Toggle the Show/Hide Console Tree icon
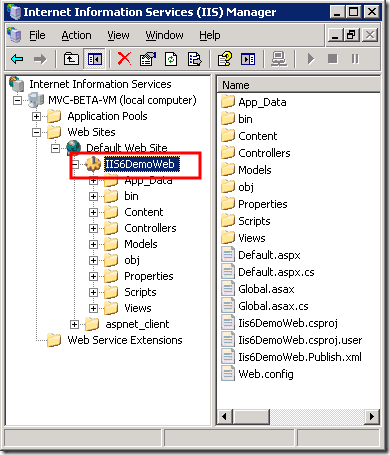390x455 pixels. [x=95, y=59]
